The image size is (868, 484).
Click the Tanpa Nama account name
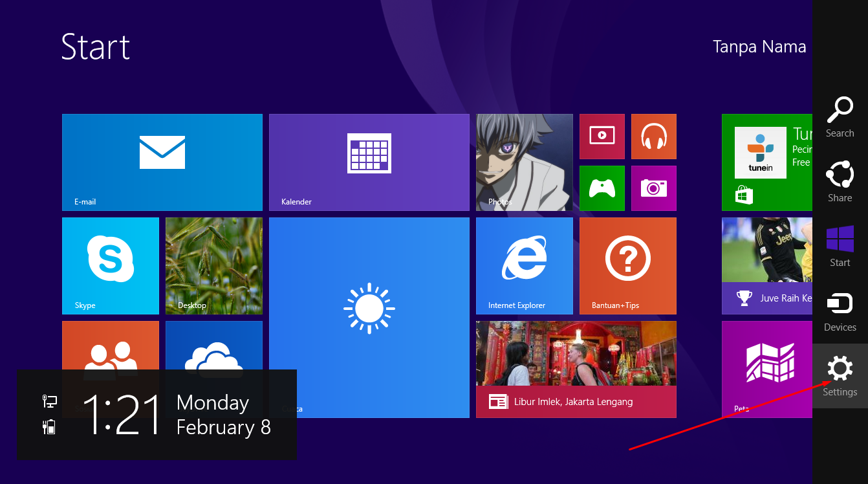pyautogui.click(x=759, y=46)
